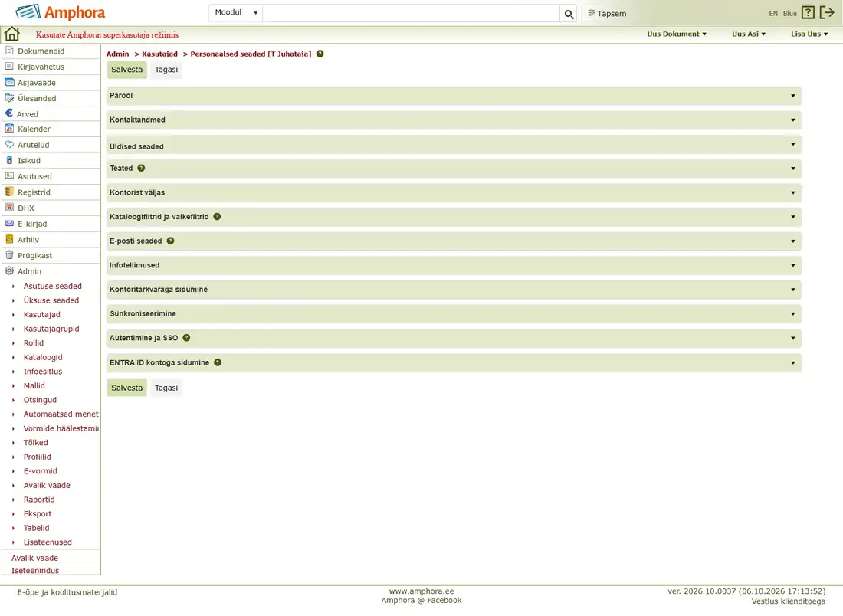Open the Rollid admin link
This screenshot has height=616, width=843.
pyautogui.click(x=33, y=343)
